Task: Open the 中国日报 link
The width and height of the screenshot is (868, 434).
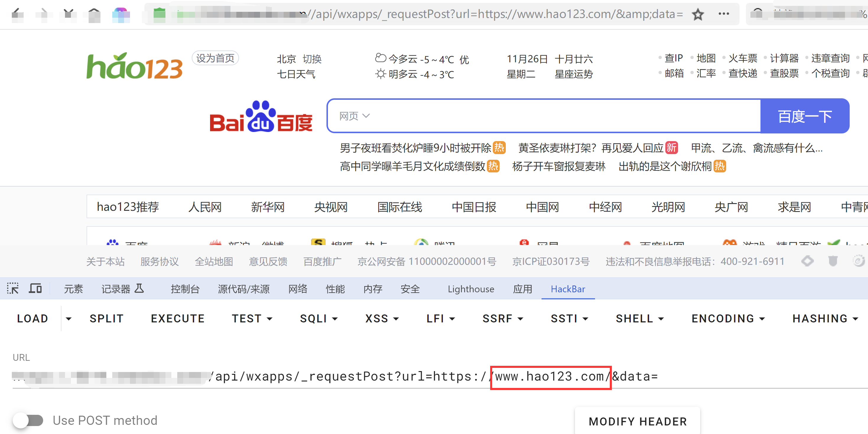Action: 474,207
